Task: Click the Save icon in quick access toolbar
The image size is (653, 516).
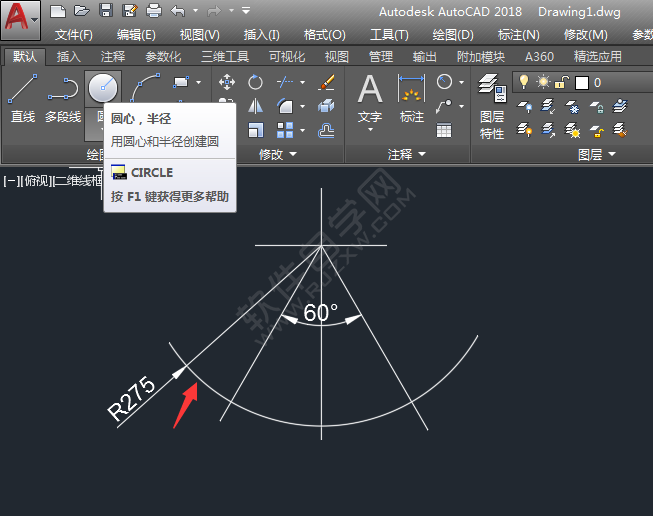Action: pyautogui.click(x=106, y=11)
